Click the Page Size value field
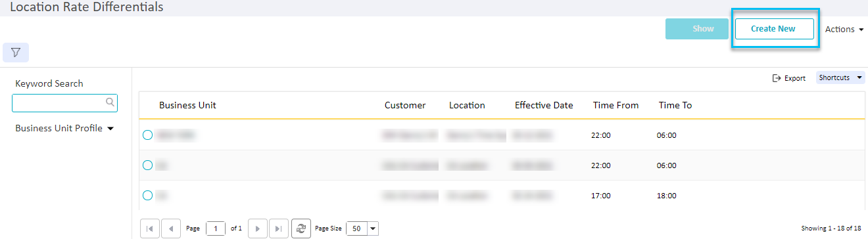Screen dimensions: 868x239 click(x=357, y=228)
